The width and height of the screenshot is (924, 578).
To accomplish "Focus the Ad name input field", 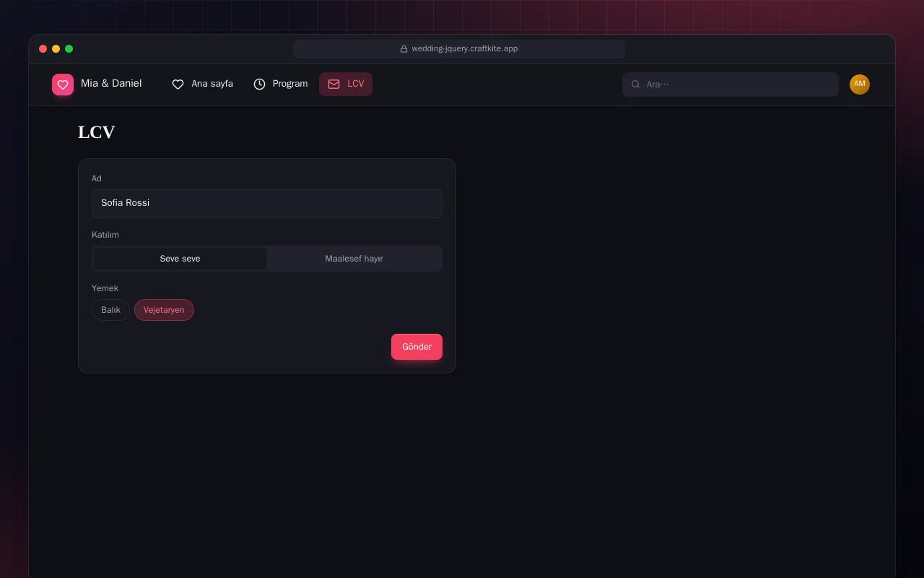I will 267,204.
